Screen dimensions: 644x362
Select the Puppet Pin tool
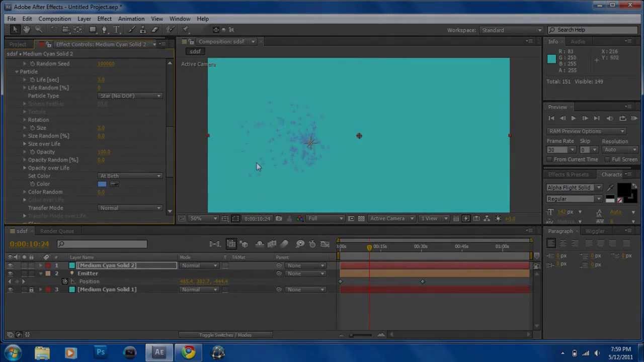coord(186,30)
